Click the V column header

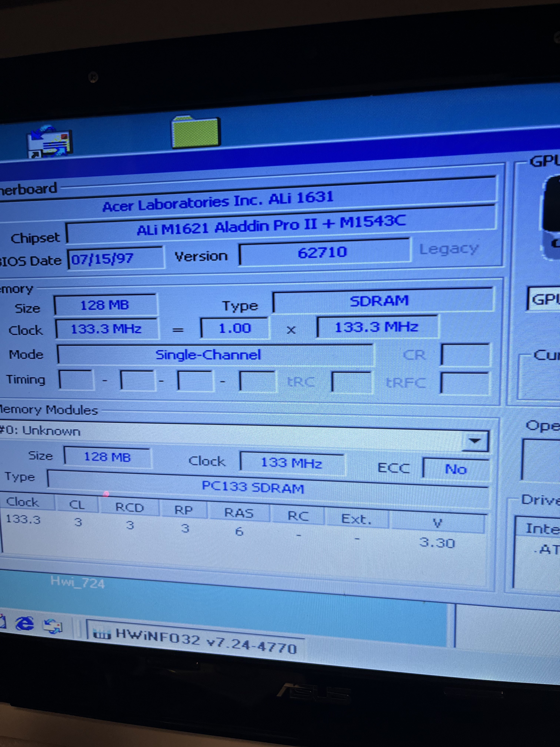(437, 523)
